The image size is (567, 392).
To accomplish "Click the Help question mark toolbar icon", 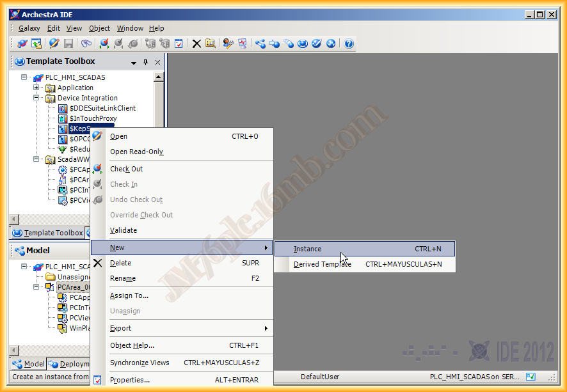I will [x=349, y=43].
